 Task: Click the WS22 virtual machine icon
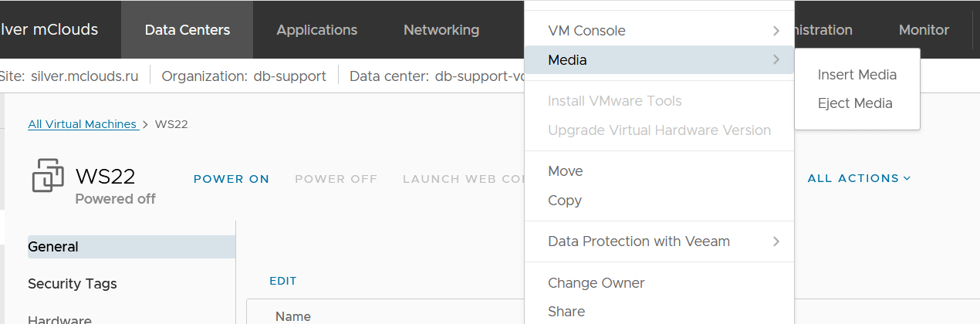point(48,175)
